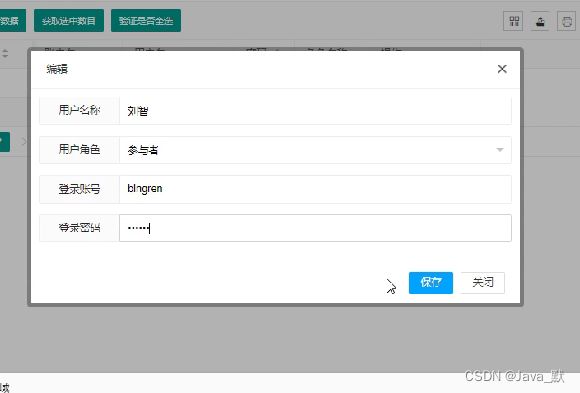
Task: Click the 用户角色 dropdown arrow
Action: pyautogui.click(x=500, y=150)
